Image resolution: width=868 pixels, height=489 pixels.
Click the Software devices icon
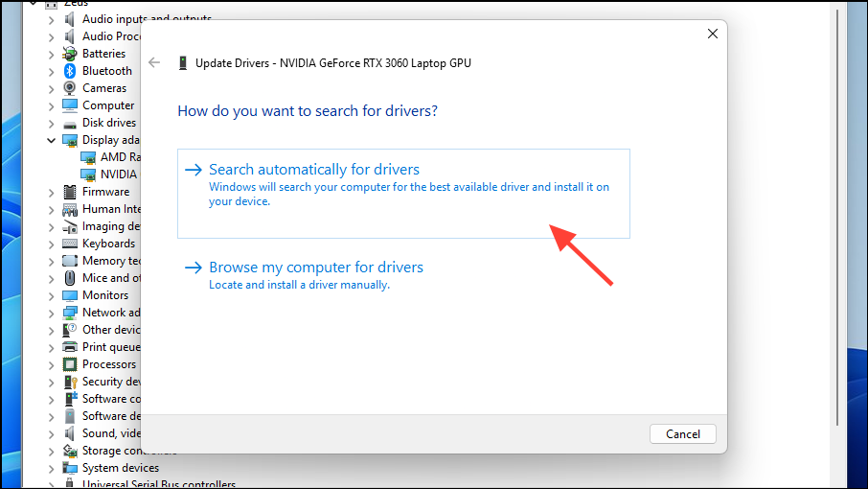coord(70,416)
